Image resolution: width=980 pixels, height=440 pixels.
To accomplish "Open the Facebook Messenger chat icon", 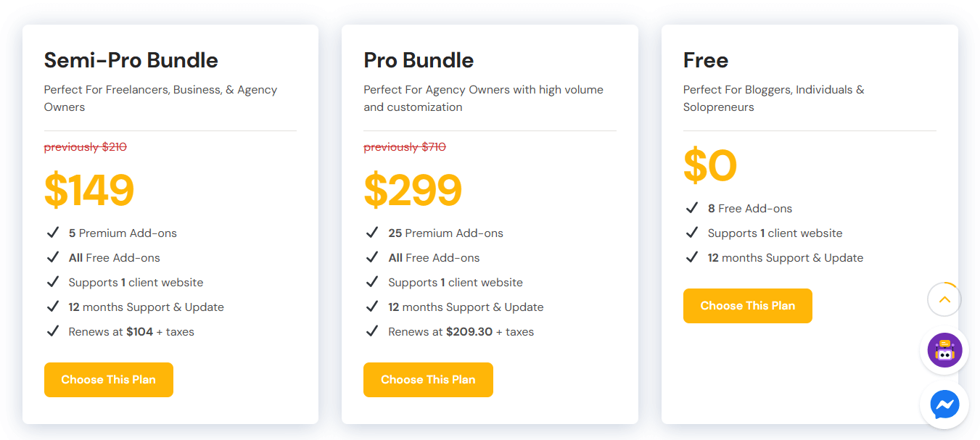I will pyautogui.click(x=944, y=404).
